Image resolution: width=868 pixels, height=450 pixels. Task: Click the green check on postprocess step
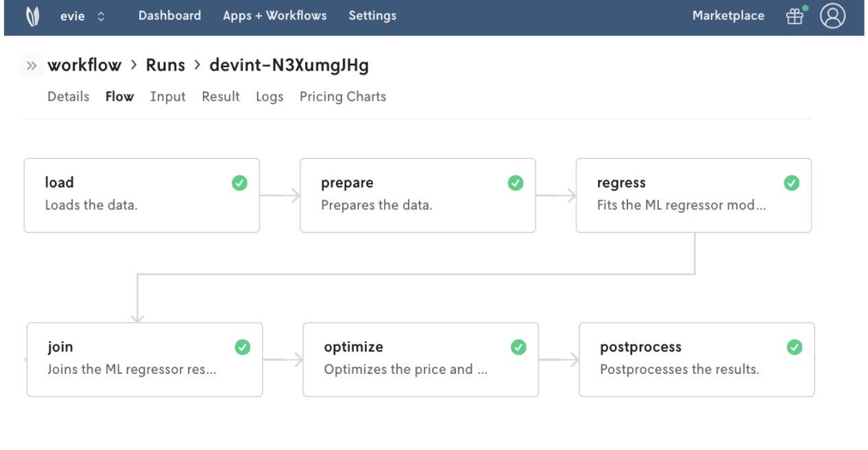[795, 347]
